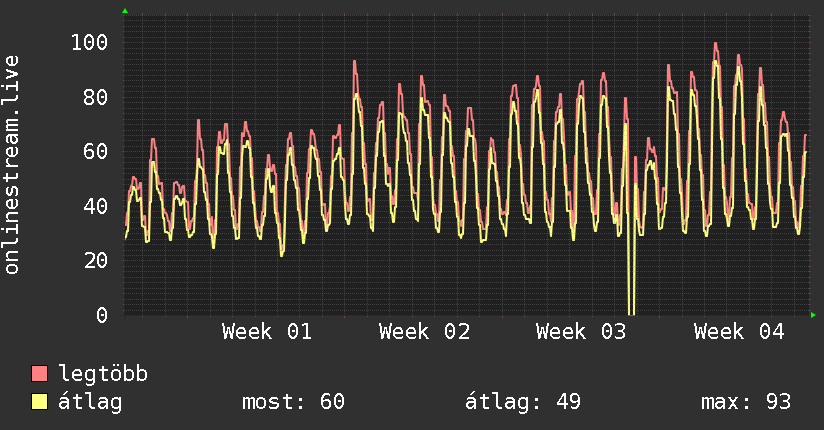Click the 40 y-axis tick label
824x430 pixels.
[95, 206]
